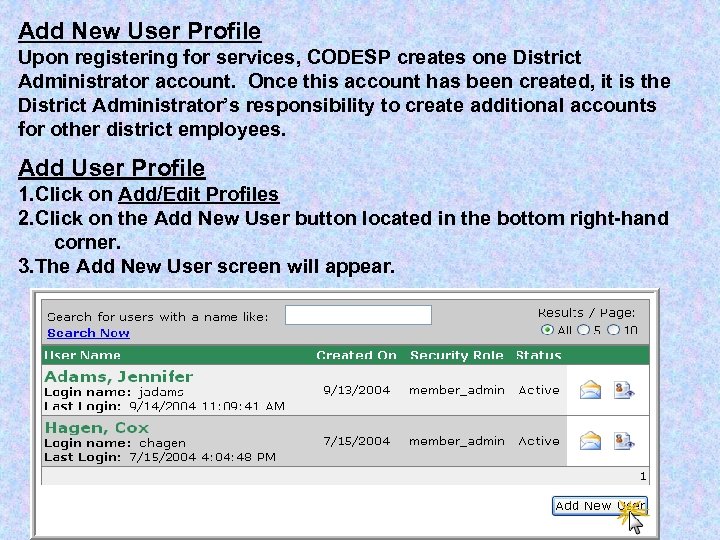Click the Search Now link

point(88,333)
